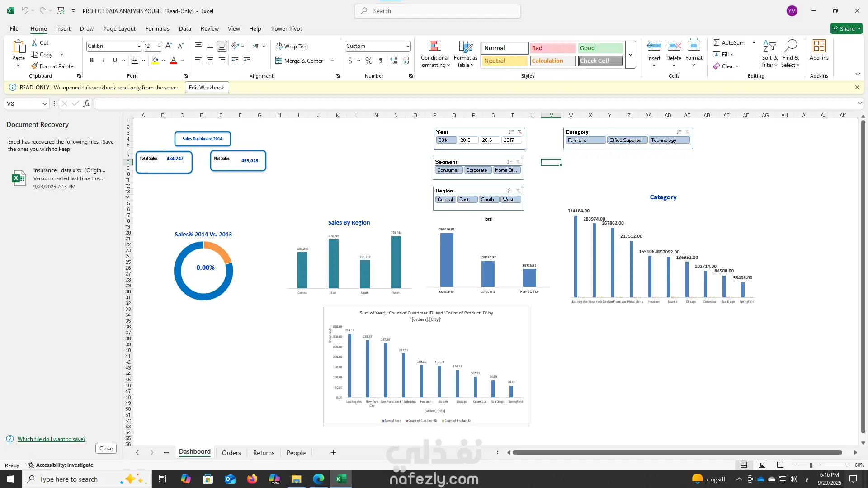Open Conditional Formatting in the ribbon
This screenshot has width=868, height=488.
[434, 54]
